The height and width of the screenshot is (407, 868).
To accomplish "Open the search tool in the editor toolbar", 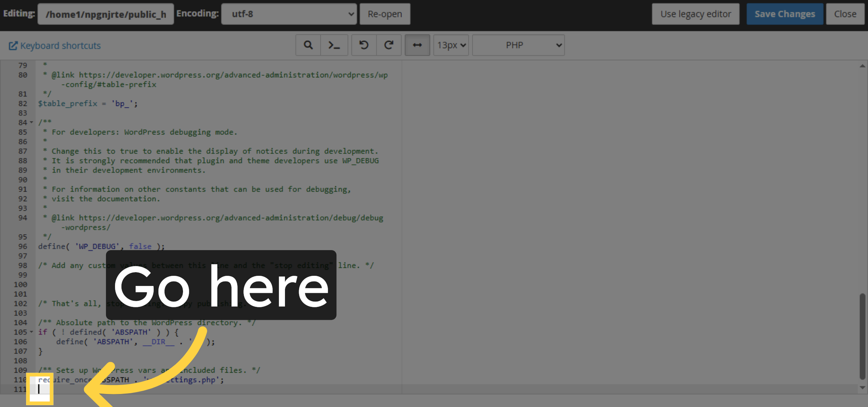I will pos(308,45).
